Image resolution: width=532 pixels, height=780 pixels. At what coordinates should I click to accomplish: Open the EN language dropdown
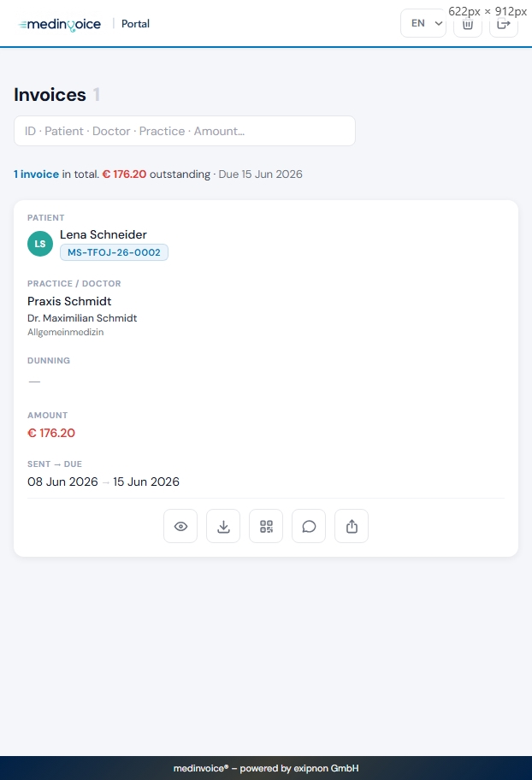pos(423,23)
